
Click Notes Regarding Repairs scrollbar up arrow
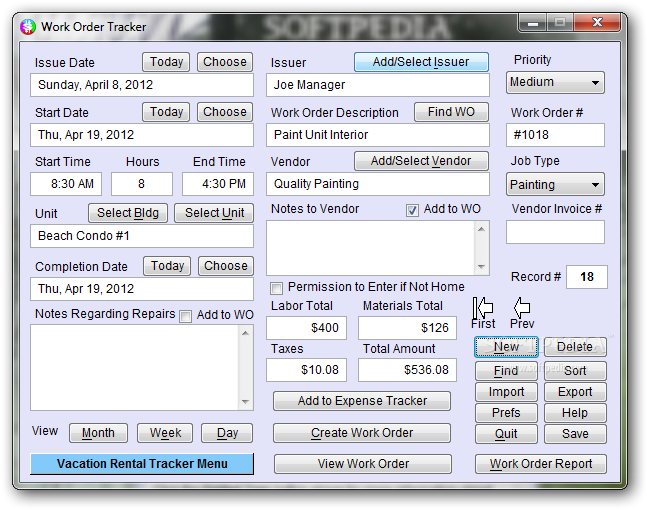click(245, 333)
